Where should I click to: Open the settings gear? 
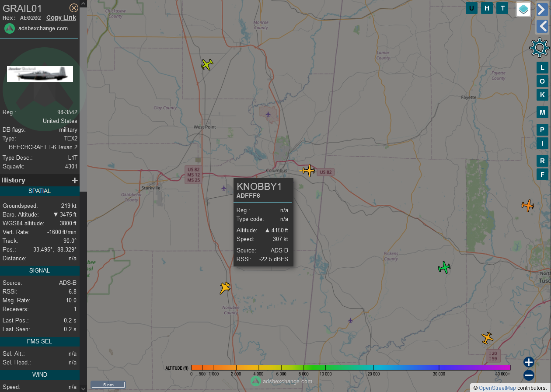(539, 48)
